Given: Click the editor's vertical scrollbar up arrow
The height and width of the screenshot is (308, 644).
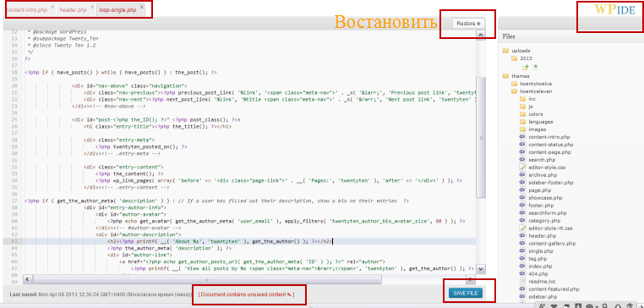Looking at the screenshot, I should tap(481, 36).
